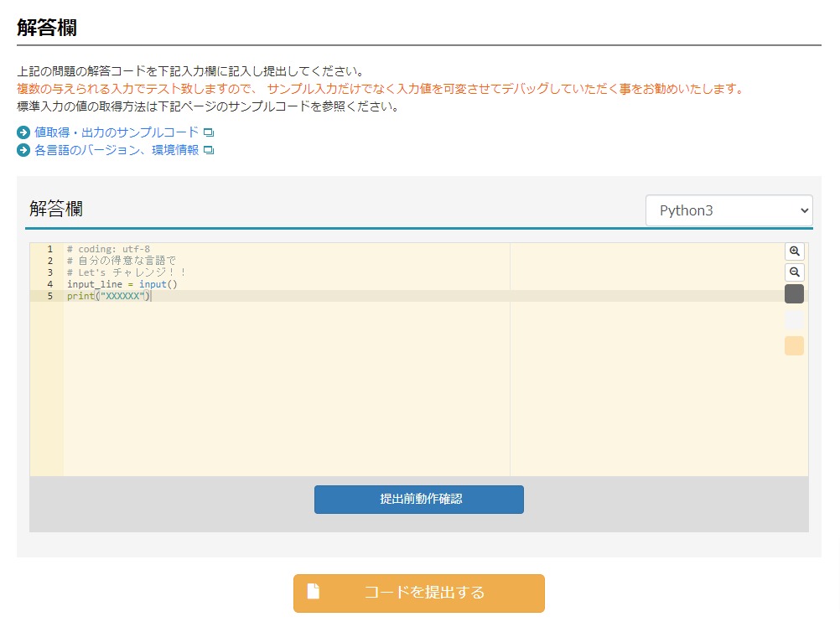The width and height of the screenshot is (840, 627).
Task: Submit code with コードを提出する button
Action: tap(419, 593)
